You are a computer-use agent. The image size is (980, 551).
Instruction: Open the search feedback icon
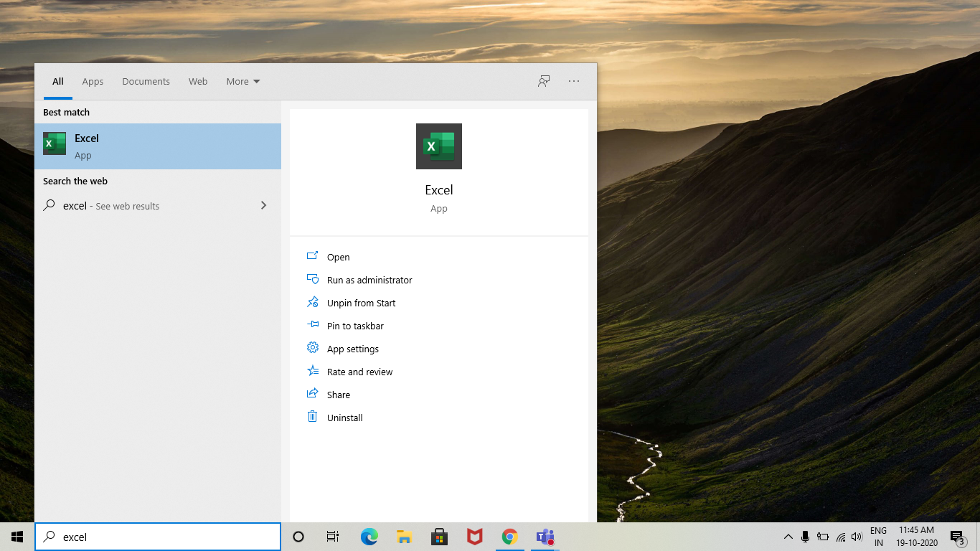coord(544,81)
